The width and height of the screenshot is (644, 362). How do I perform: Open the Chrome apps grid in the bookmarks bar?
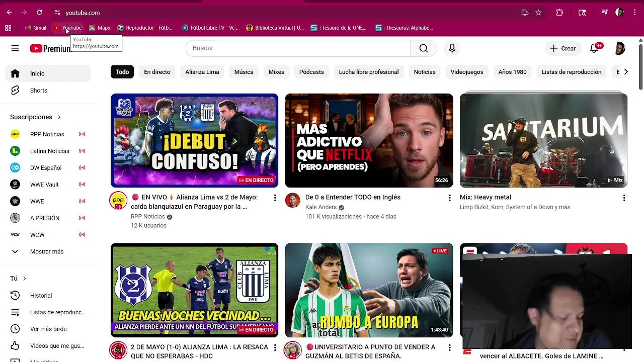(x=8, y=28)
